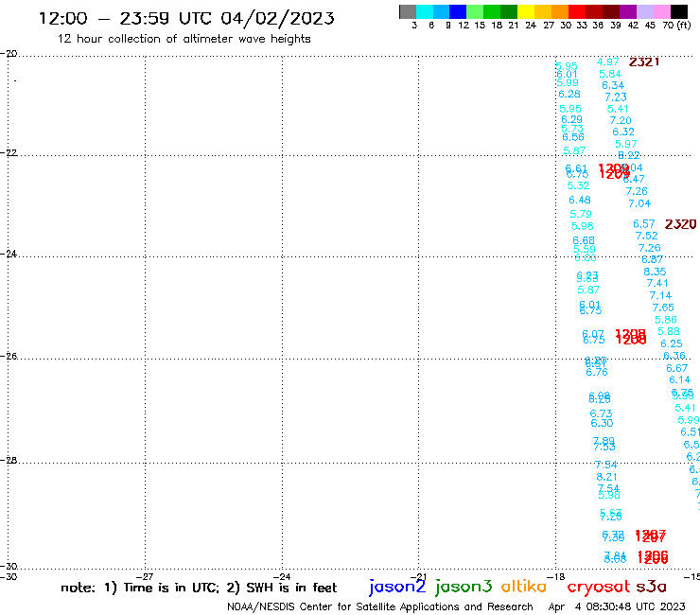Click the wave height value 7.52

[646, 236]
